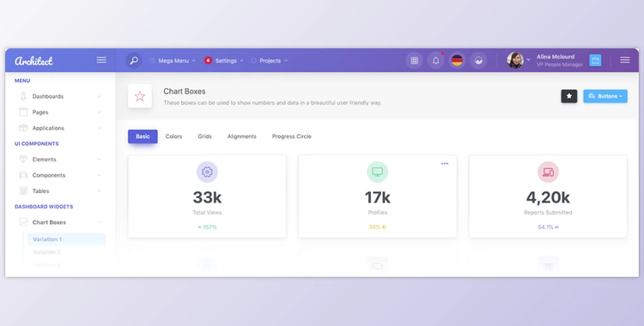
Task: Click Alina Mclourd's avatar photo
Action: 515,60
